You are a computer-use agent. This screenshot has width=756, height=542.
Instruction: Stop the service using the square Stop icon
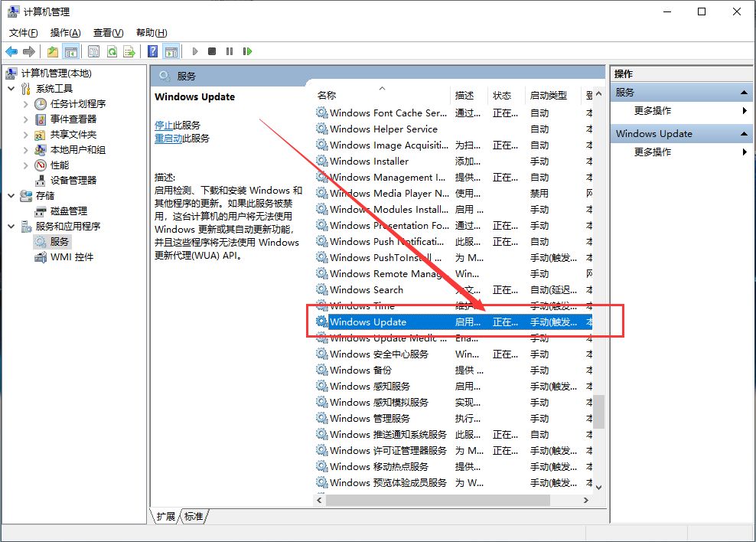tap(213, 51)
